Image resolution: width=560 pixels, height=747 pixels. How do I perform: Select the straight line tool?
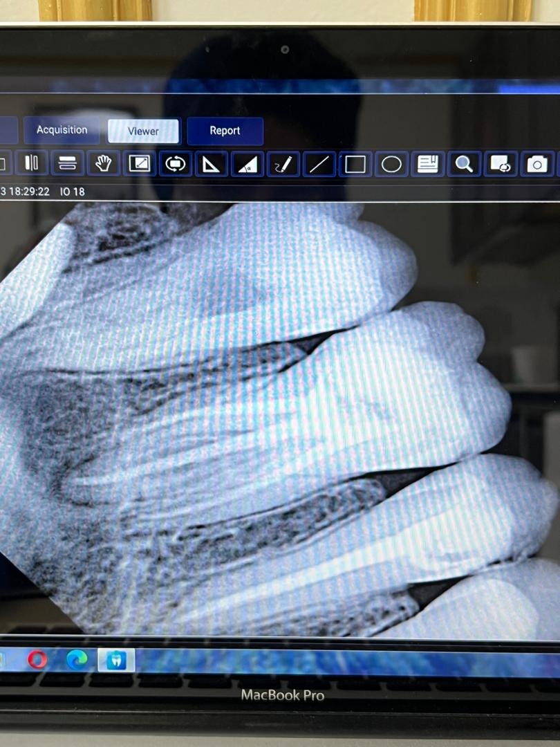(x=319, y=164)
